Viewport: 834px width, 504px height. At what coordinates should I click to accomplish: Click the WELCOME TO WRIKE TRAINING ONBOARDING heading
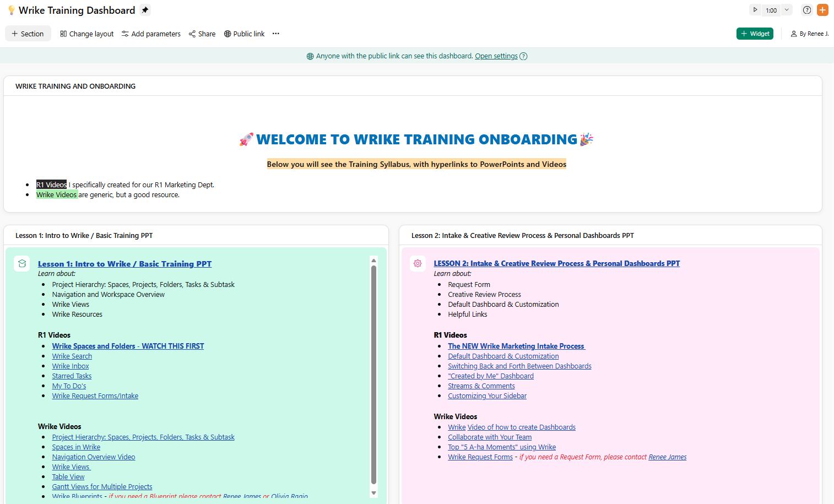point(416,139)
